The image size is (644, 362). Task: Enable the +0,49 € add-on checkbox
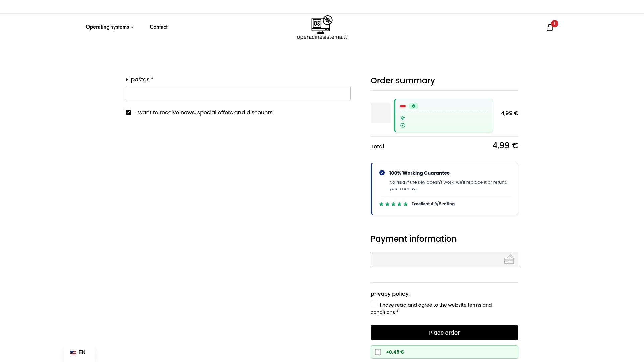pos(378,352)
